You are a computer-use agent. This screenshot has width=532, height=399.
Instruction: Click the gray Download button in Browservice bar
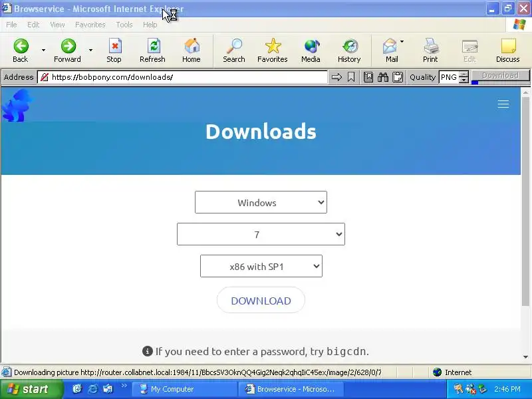point(501,75)
